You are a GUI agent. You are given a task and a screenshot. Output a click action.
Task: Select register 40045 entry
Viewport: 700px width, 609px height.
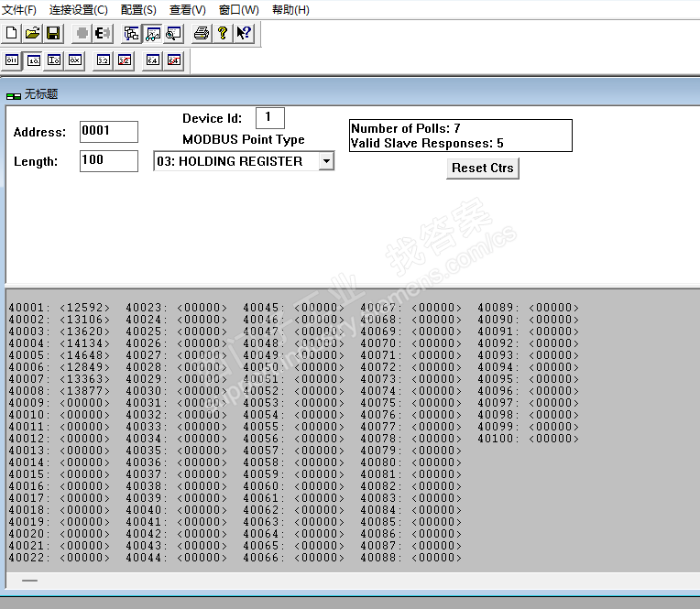point(294,308)
